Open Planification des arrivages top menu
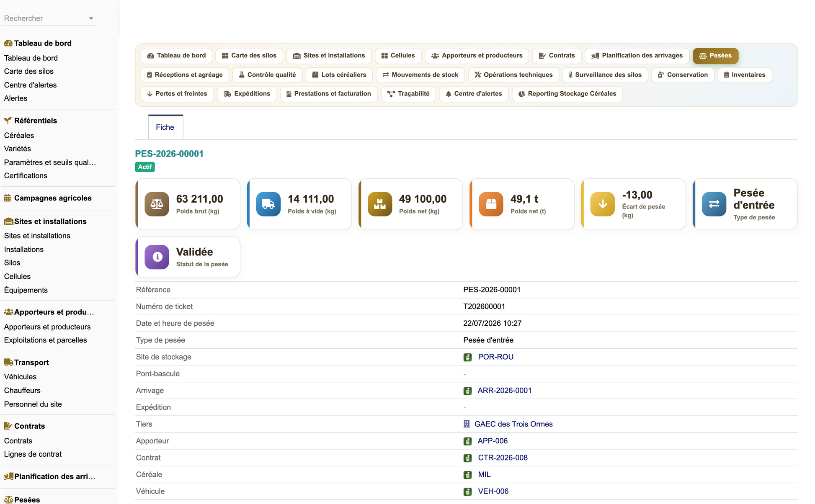Viewport: 815px width, 504px height. [637, 56]
